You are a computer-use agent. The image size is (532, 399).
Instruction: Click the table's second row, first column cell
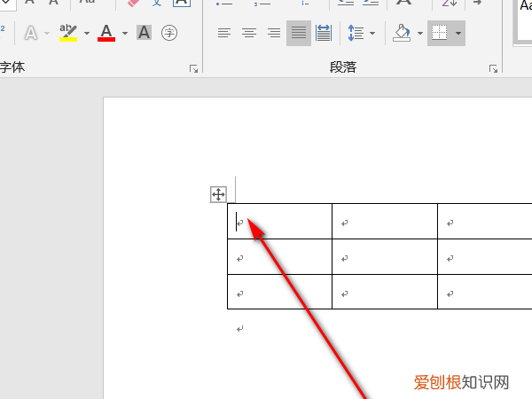tap(279, 257)
